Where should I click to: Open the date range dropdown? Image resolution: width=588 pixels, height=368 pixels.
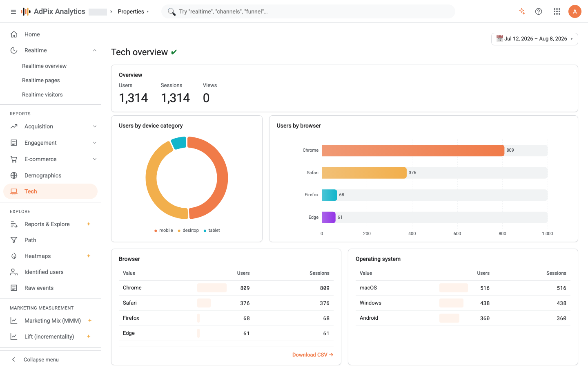tap(535, 39)
